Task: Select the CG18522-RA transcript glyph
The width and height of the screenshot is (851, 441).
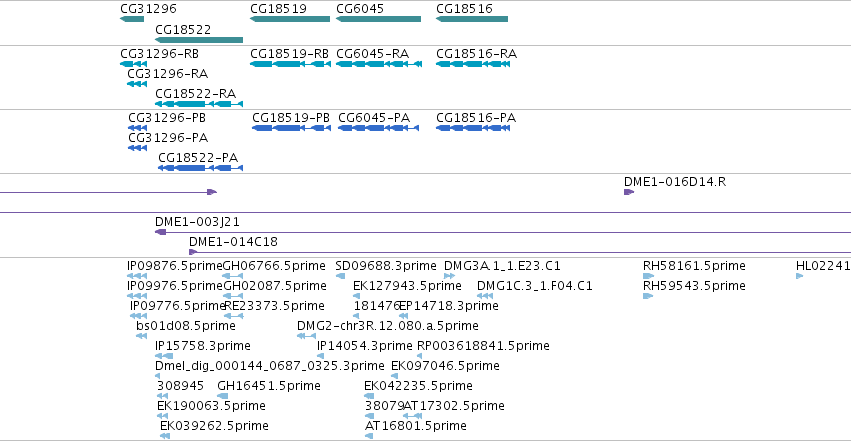Action: click(x=199, y=104)
